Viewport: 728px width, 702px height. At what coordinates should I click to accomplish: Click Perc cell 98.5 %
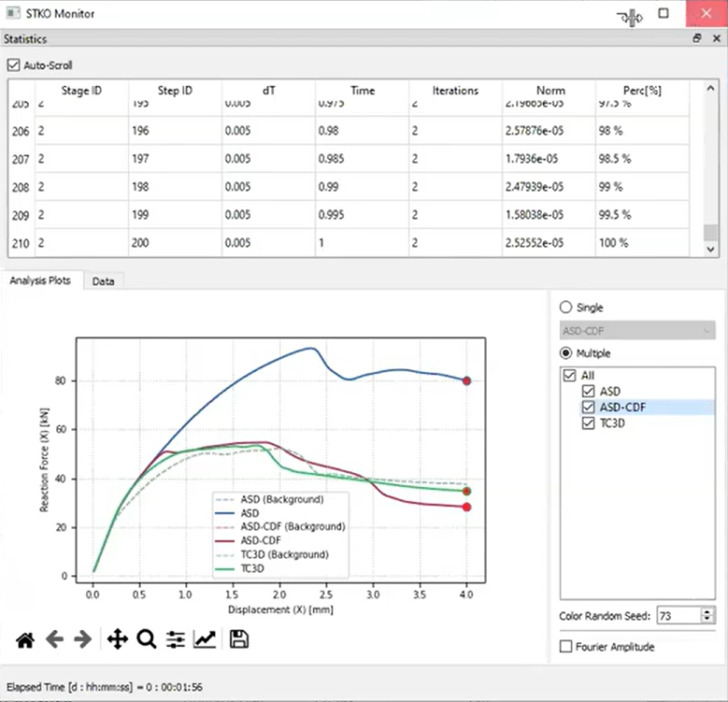tap(643, 159)
